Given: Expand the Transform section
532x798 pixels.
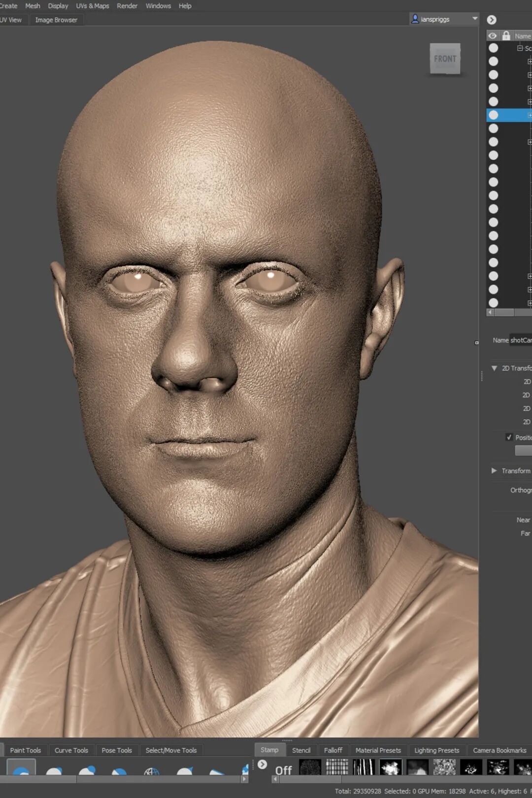Looking at the screenshot, I should [x=494, y=471].
